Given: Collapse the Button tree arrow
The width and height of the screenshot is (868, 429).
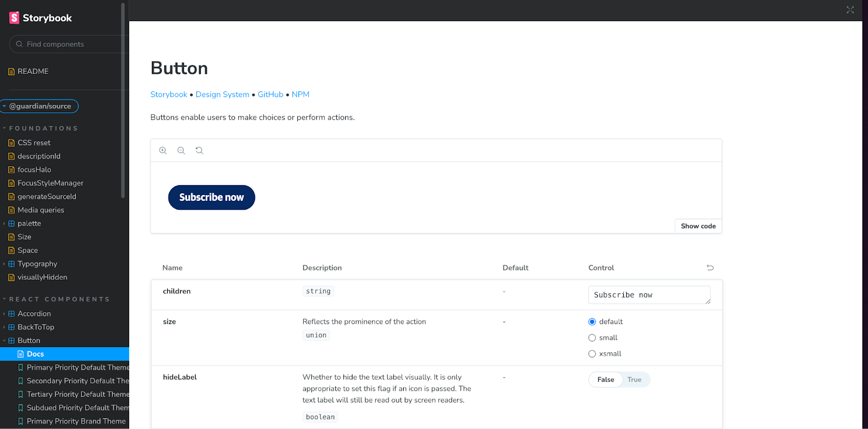Looking at the screenshot, I should point(4,341).
